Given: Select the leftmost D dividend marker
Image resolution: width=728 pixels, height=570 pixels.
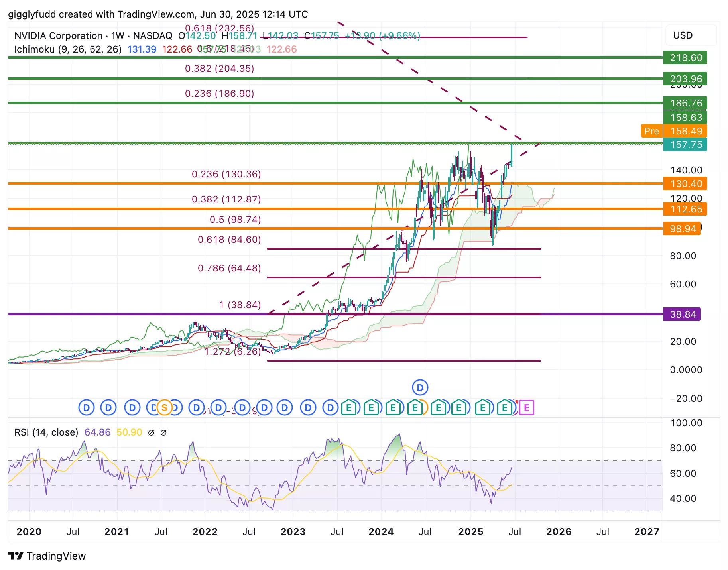Looking at the screenshot, I should pos(86,408).
